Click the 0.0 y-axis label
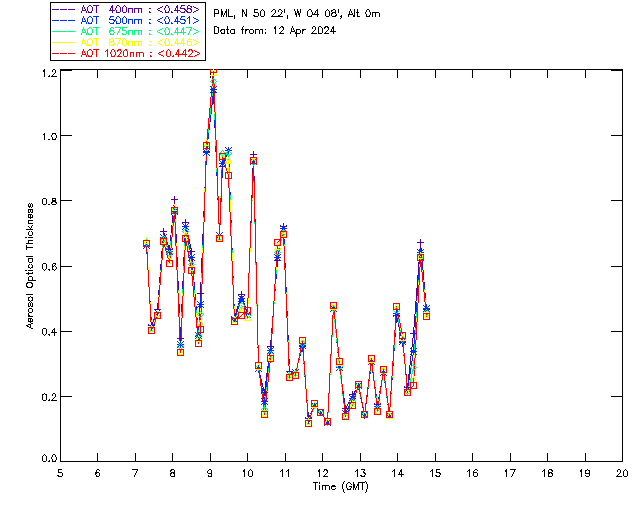The width and height of the screenshot is (640, 512). [x=49, y=459]
